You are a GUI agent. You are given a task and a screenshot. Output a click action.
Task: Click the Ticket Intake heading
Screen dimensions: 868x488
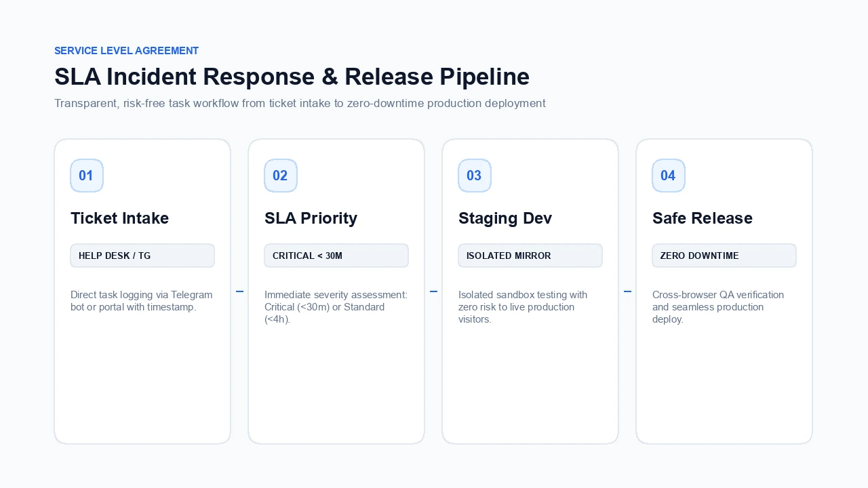click(x=120, y=218)
